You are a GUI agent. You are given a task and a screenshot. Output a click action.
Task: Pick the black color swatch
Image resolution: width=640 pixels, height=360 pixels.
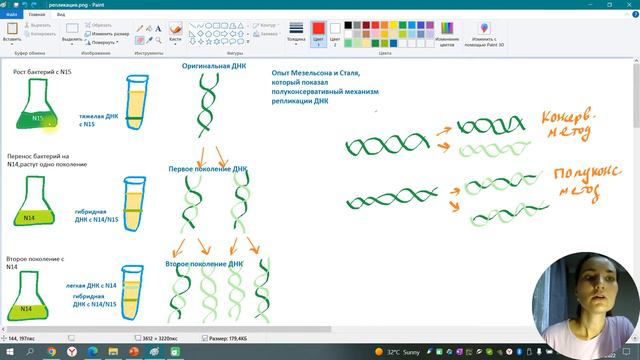[348, 25]
